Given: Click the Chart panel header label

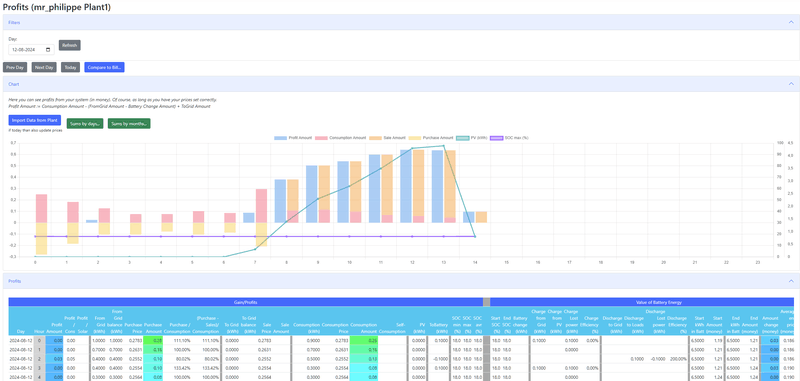Looking at the screenshot, I should coord(14,84).
